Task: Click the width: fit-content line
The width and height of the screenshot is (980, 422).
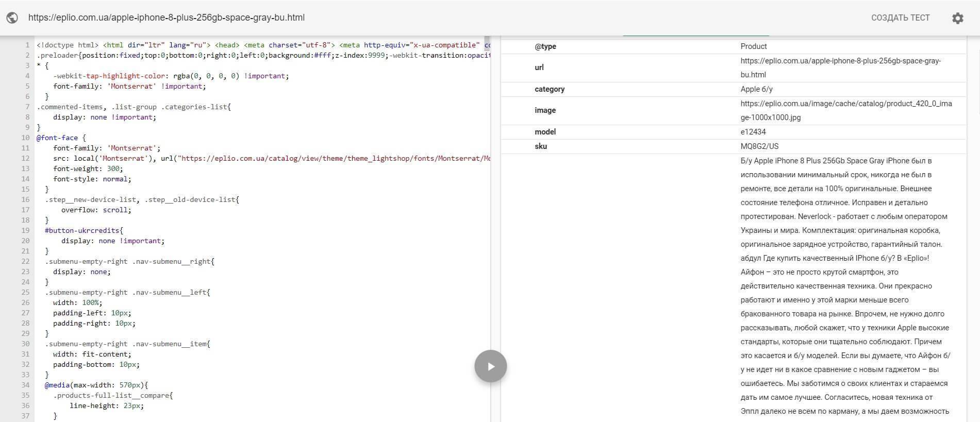Action: [x=92, y=354]
